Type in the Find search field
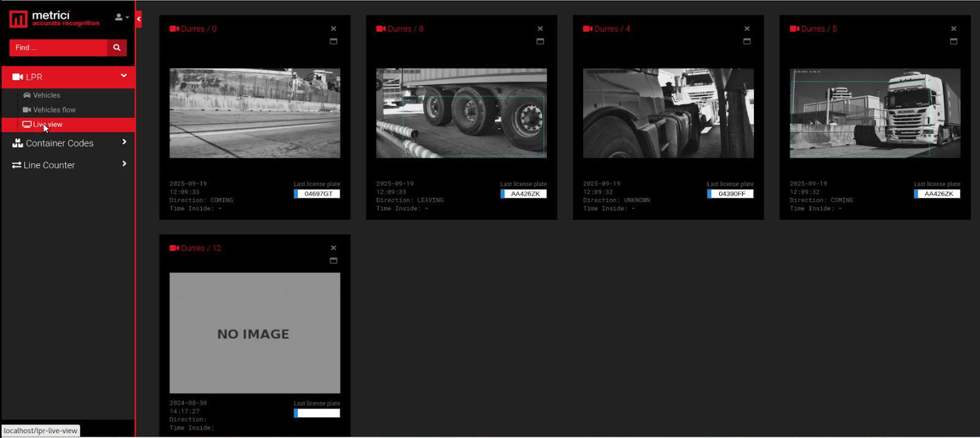This screenshot has height=438, width=980. [x=58, y=48]
